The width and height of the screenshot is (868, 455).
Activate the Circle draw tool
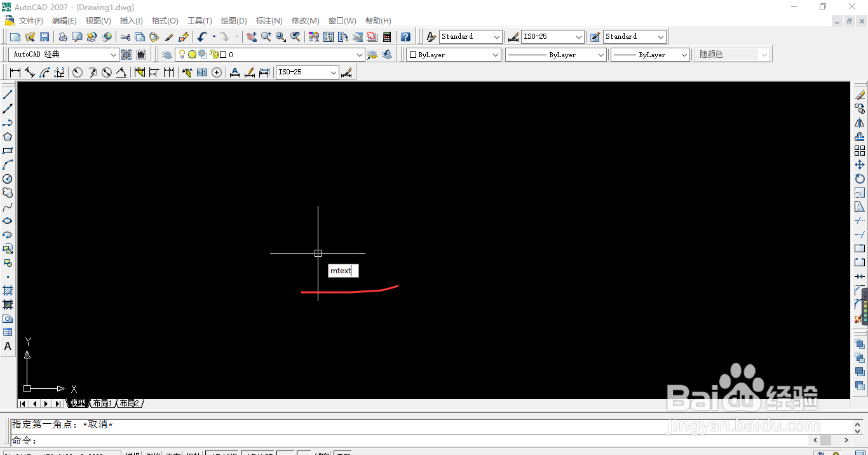(8, 179)
